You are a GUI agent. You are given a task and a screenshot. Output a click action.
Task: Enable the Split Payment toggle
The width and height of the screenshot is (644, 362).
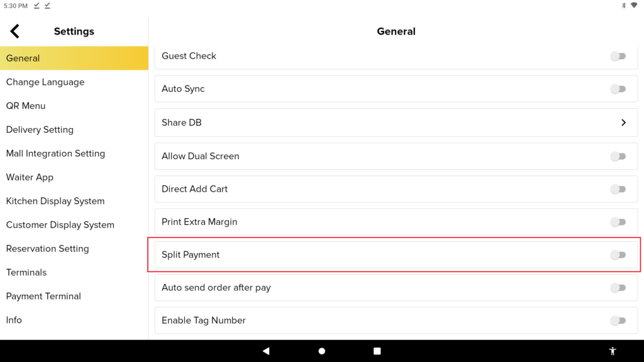[x=618, y=255]
